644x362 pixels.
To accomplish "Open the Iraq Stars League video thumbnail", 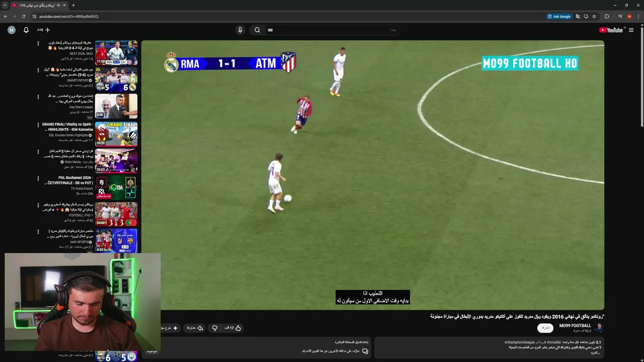I will pos(116,106).
